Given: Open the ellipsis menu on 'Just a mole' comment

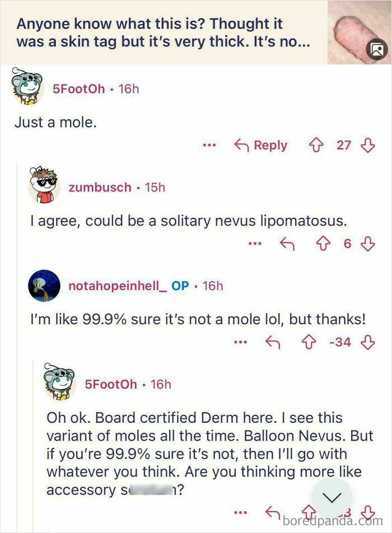Looking at the screenshot, I should pyautogui.click(x=209, y=145).
